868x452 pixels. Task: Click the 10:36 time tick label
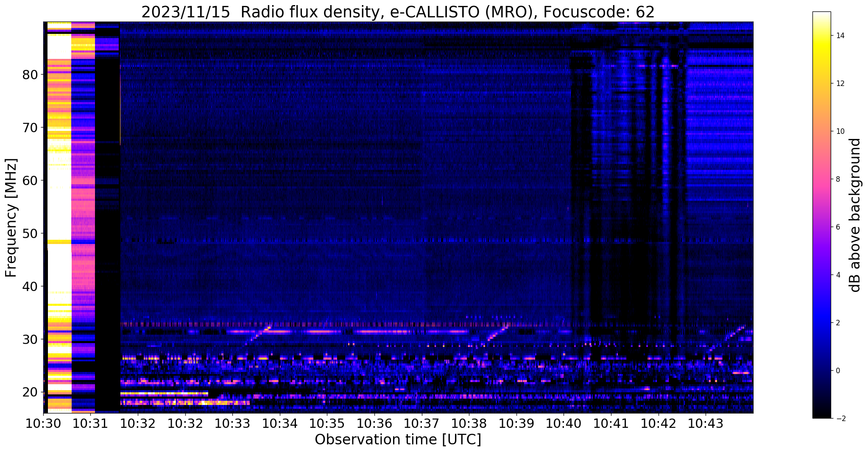coord(374,424)
